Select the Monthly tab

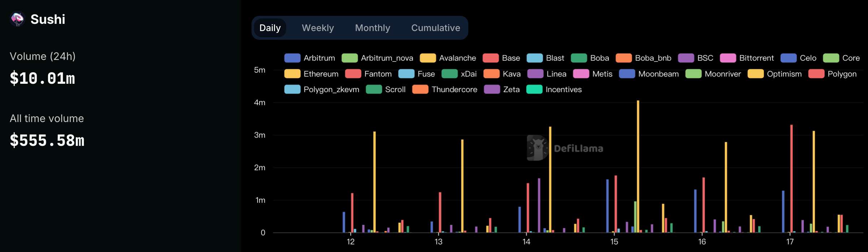[373, 28]
